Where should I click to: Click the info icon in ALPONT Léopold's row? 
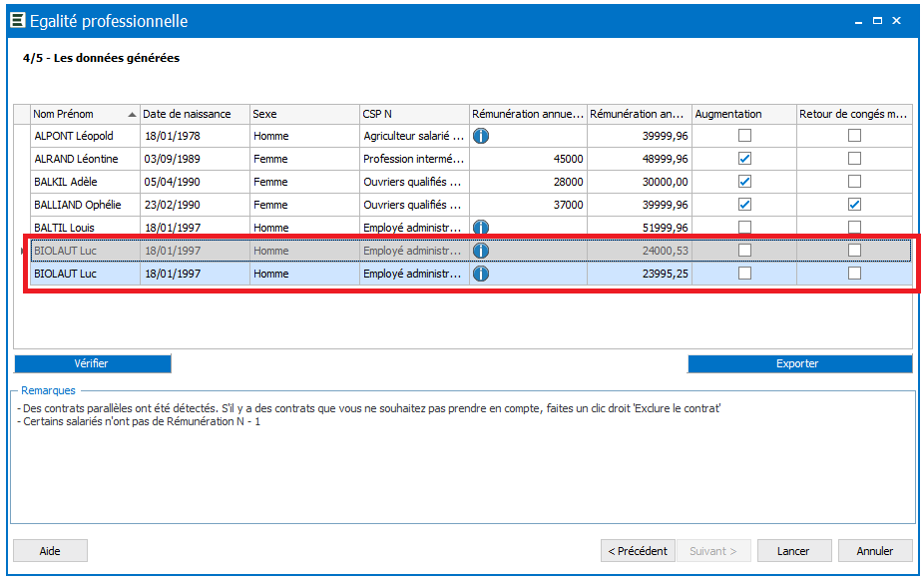click(x=481, y=136)
